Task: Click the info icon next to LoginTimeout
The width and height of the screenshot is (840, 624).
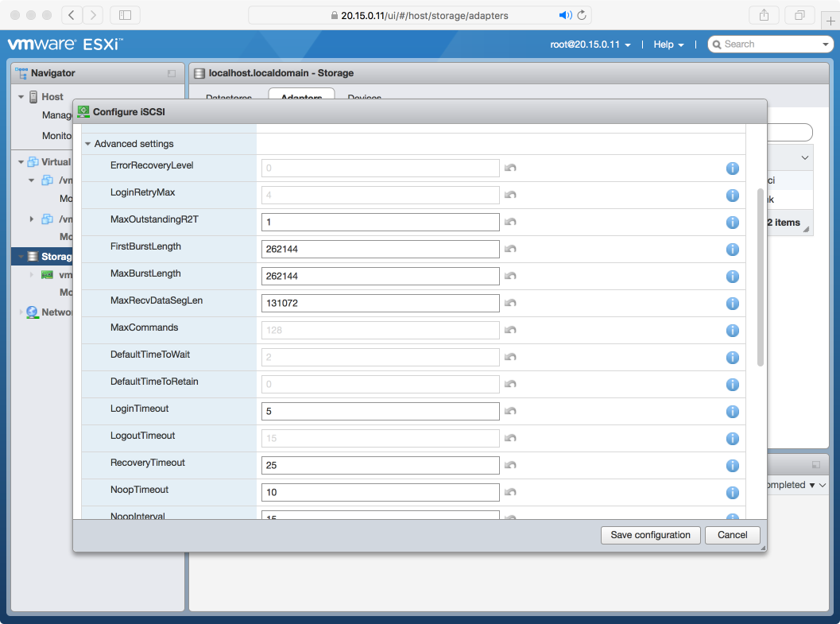Action: 732,411
